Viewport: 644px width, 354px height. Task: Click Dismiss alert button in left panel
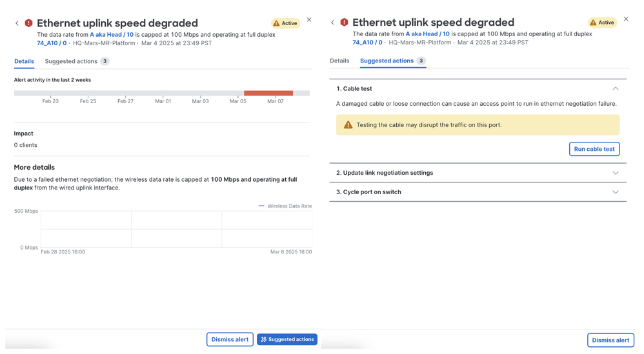pyautogui.click(x=230, y=339)
